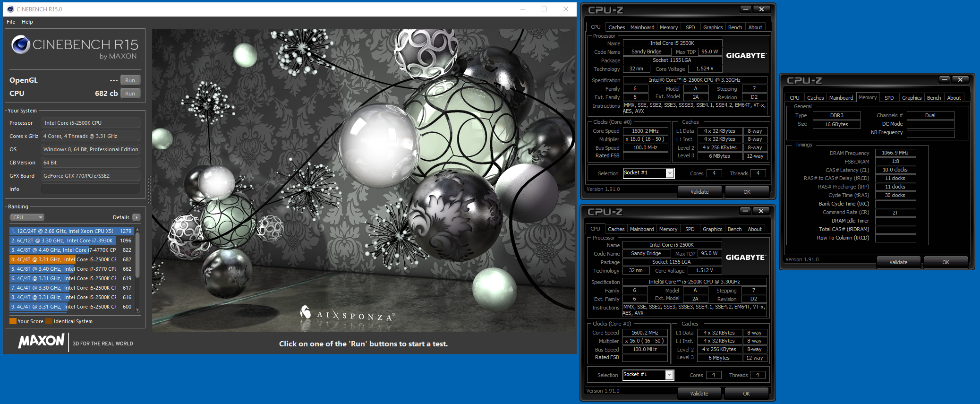Click the rendered AIXSPONZA scene image
Image resolution: width=980 pixels, height=404 pixels.
pos(364,181)
